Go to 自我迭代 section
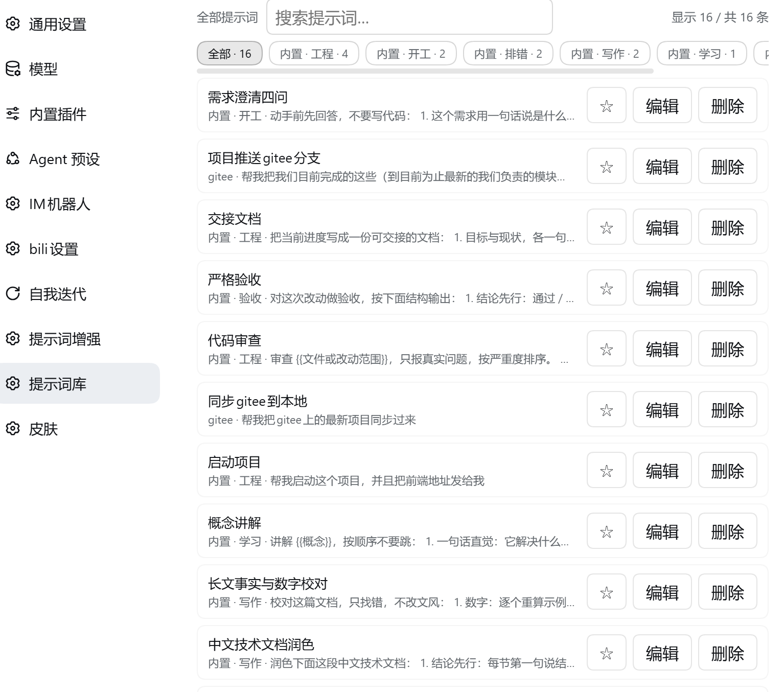784x692 pixels. (80, 293)
